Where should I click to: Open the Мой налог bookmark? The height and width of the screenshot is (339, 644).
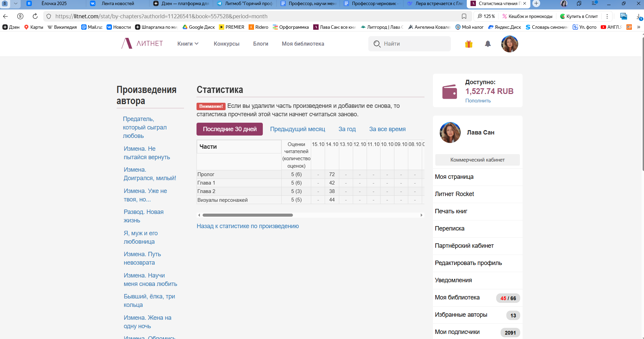[x=469, y=27]
